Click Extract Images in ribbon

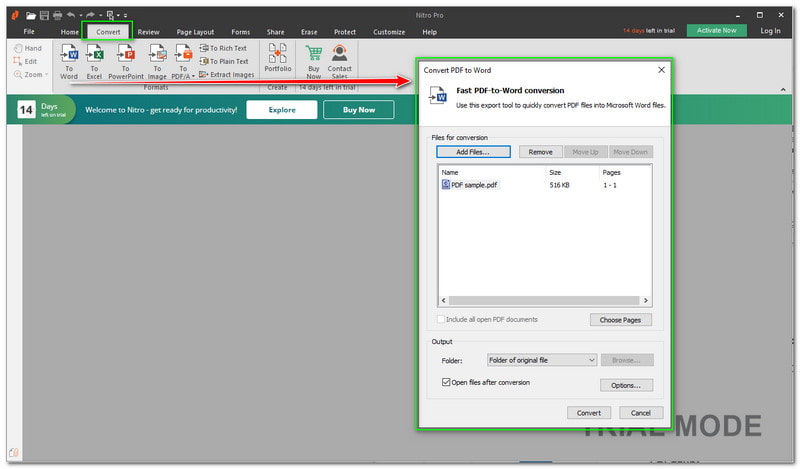coord(227,75)
